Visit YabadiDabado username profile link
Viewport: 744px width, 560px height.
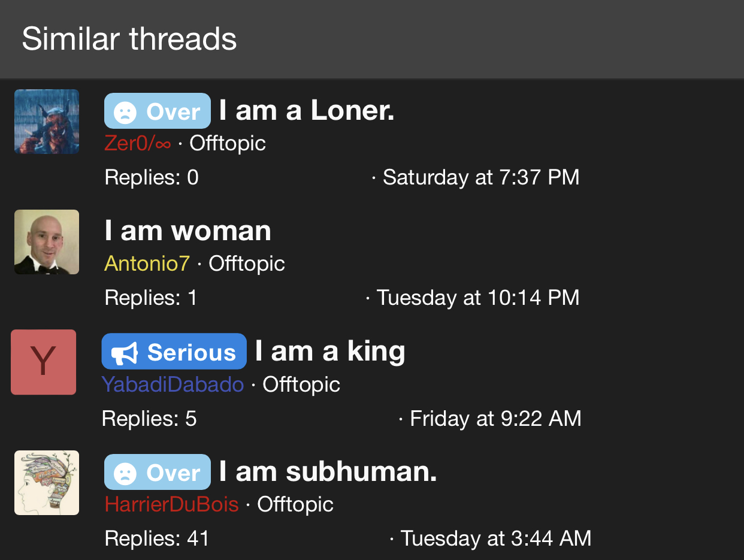pos(173,384)
